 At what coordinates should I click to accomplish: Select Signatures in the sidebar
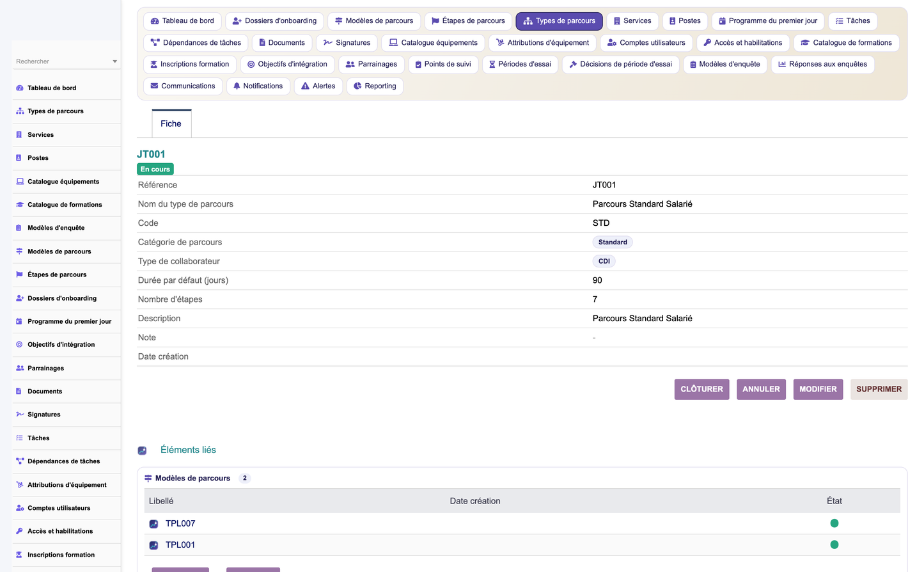(67, 415)
